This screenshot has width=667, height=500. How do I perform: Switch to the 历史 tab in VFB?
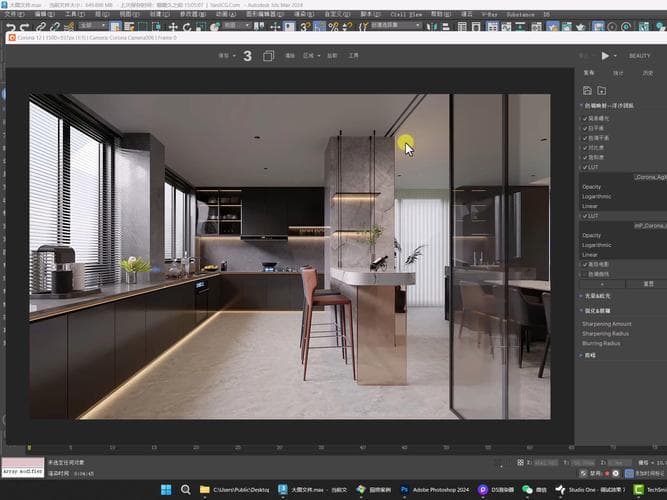[x=648, y=73]
